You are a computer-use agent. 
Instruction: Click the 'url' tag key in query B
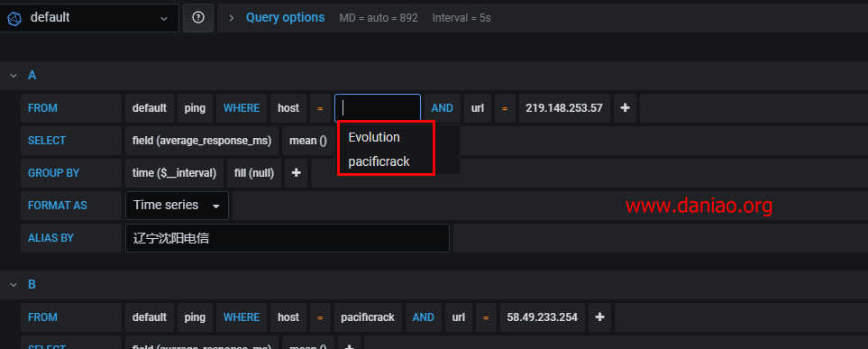click(x=459, y=317)
